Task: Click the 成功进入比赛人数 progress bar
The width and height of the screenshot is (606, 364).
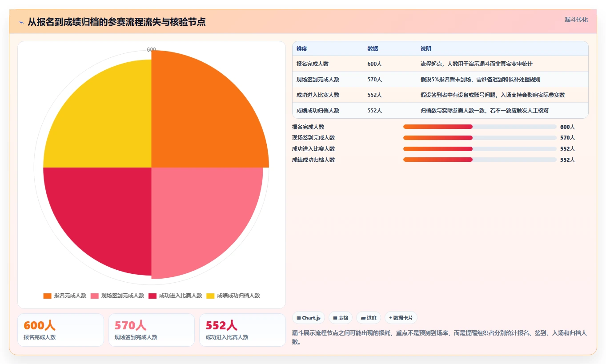Action: point(480,149)
